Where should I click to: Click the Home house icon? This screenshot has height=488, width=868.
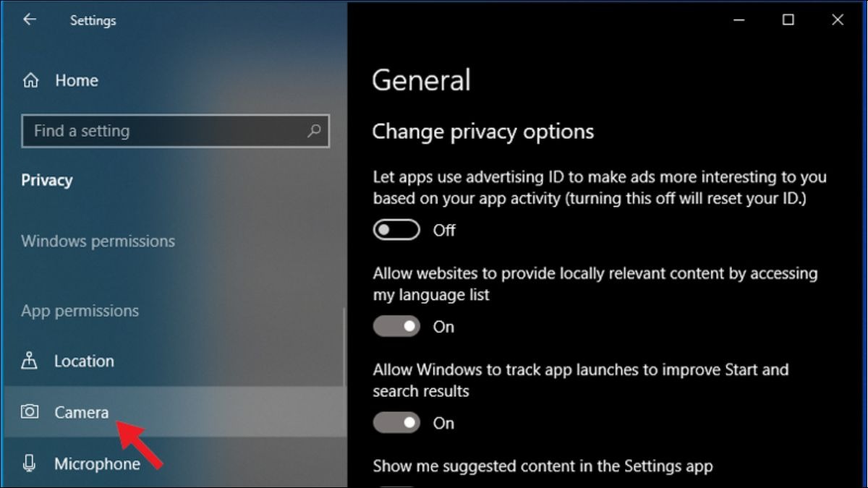click(x=30, y=80)
